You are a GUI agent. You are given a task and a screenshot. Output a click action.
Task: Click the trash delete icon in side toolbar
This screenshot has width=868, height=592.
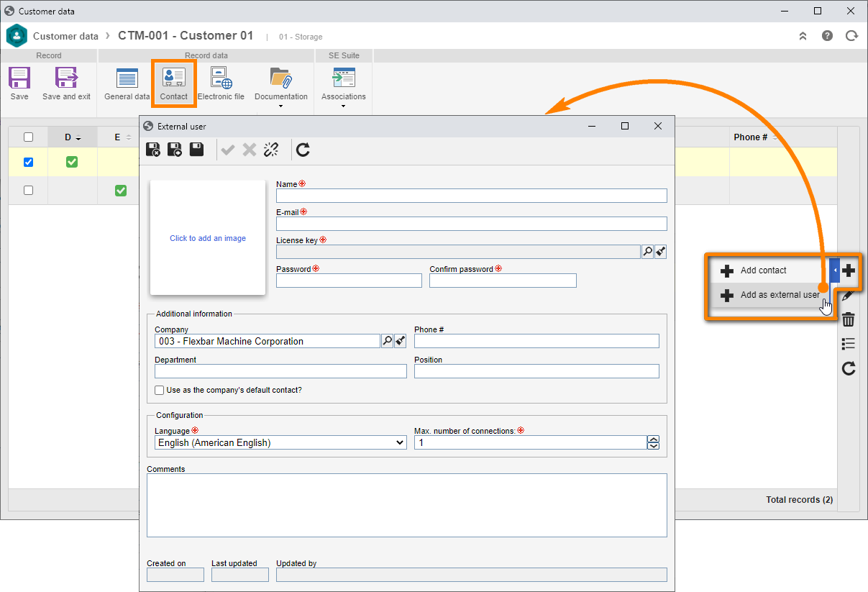[x=849, y=319]
